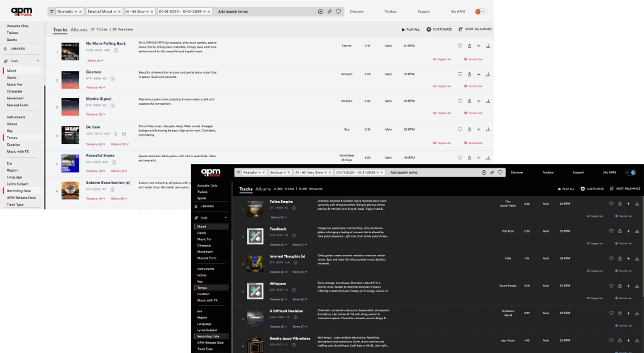Image resolution: width=644 pixels, height=353 pixels.
Task: Expand Versions (3) under Feedback
Action: (x=279, y=245)
